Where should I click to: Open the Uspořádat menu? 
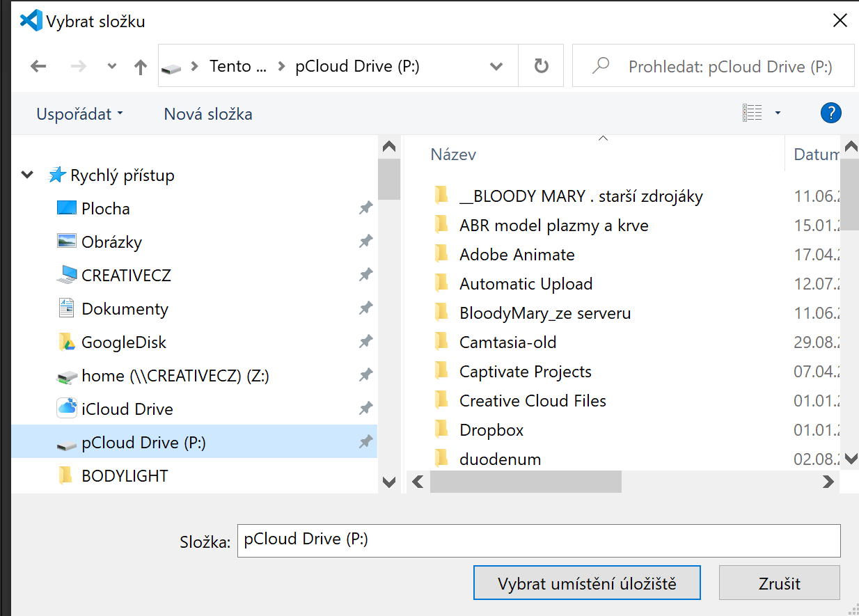click(x=79, y=114)
